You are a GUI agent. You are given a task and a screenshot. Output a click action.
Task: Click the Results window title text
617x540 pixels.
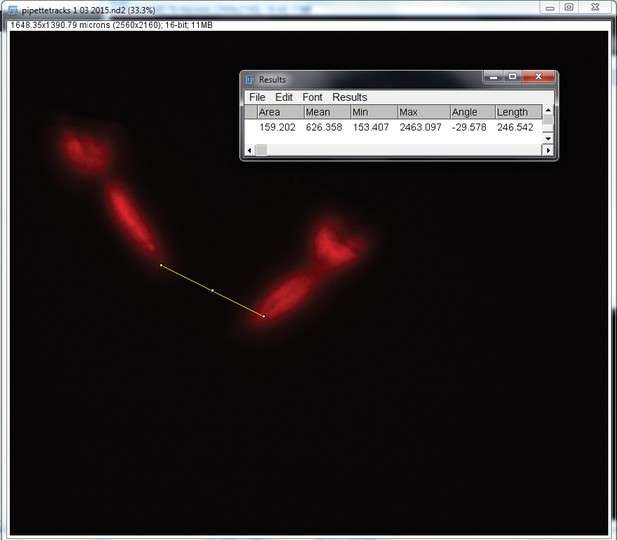pyautogui.click(x=272, y=80)
